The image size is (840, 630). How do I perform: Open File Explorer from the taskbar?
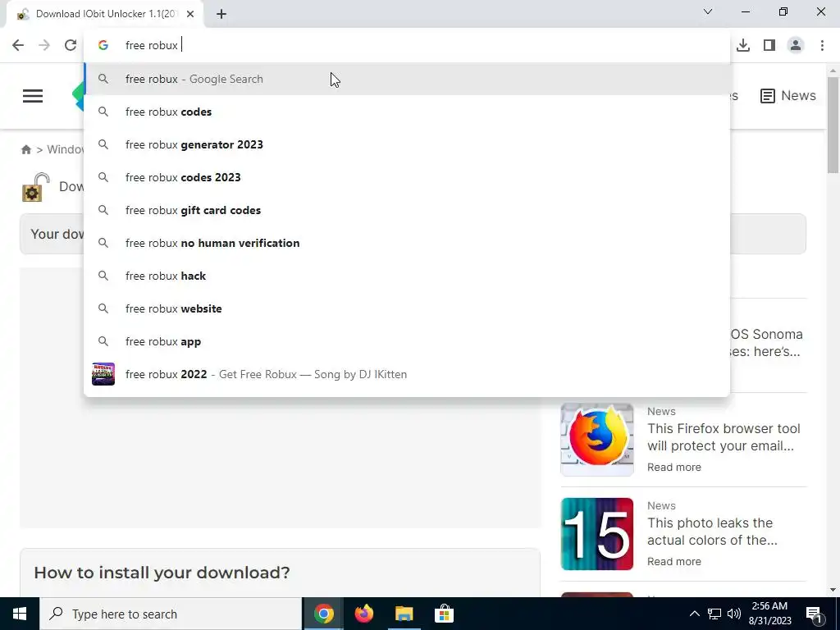(x=404, y=614)
